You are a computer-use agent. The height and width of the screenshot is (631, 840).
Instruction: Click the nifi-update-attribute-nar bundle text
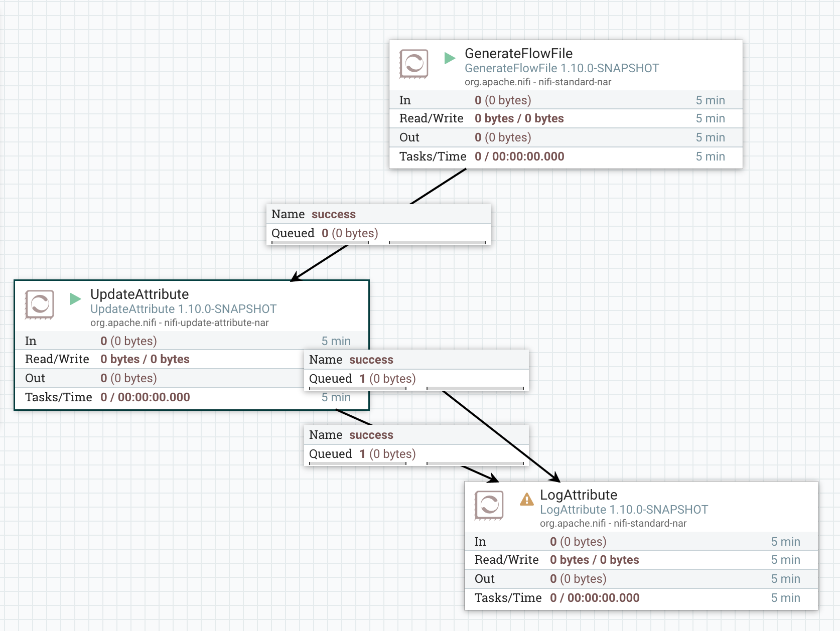pyautogui.click(x=179, y=323)
